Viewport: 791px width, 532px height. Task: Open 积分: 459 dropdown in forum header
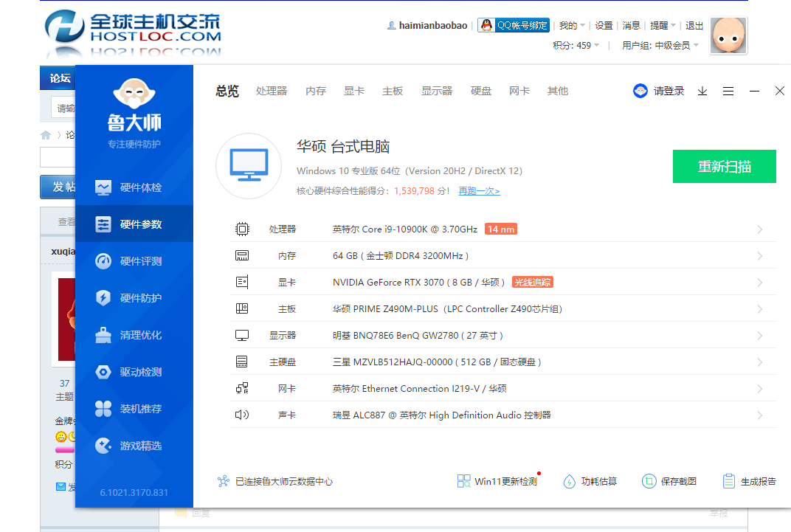click(x=576, y=46)
